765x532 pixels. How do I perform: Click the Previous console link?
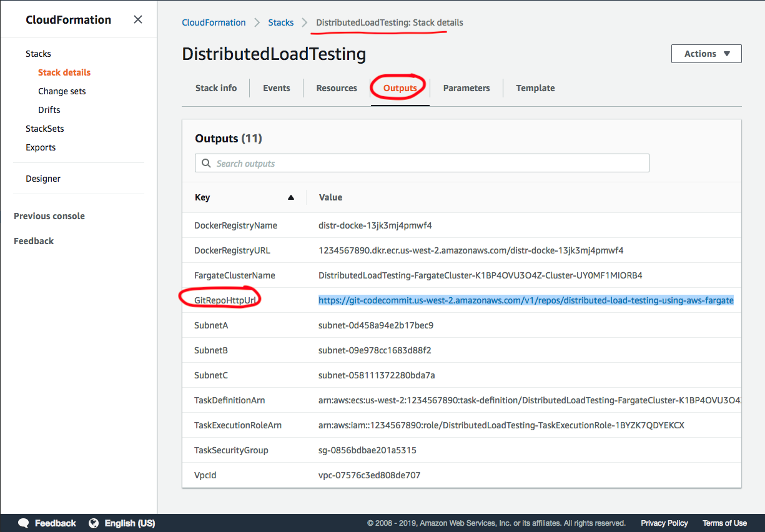49,216
